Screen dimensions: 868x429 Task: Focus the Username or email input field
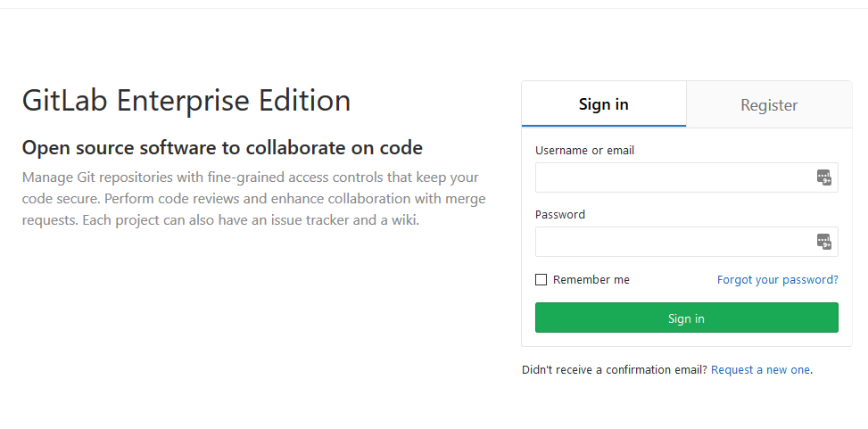click(x=686, y=177)
